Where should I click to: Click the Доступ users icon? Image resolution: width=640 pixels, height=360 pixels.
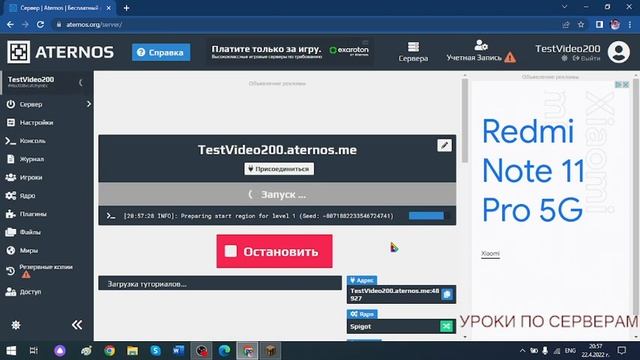coord(11,292)
